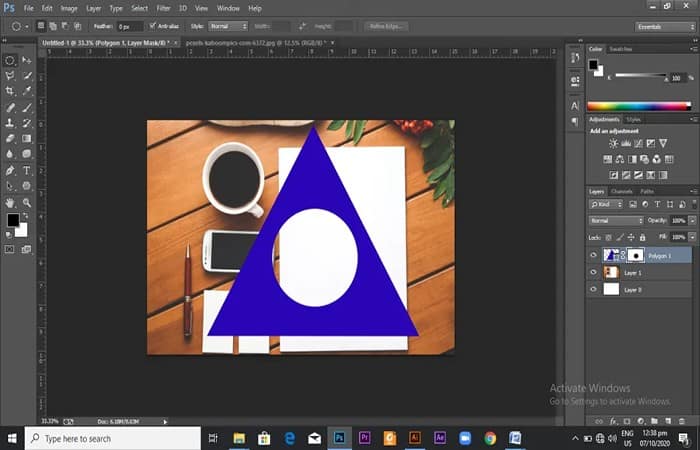Hide Layer 1 visibility eye

[593, 272]
